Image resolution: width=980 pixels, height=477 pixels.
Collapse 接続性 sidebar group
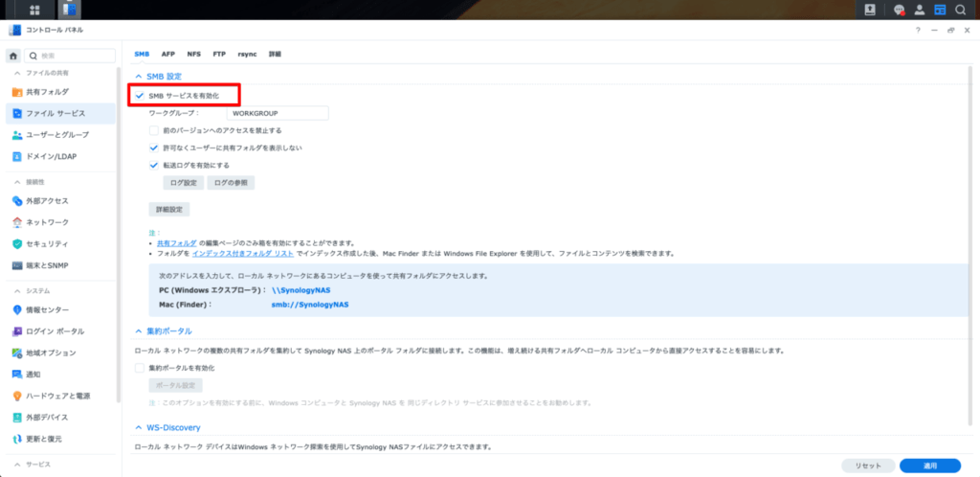click(17, 182)
